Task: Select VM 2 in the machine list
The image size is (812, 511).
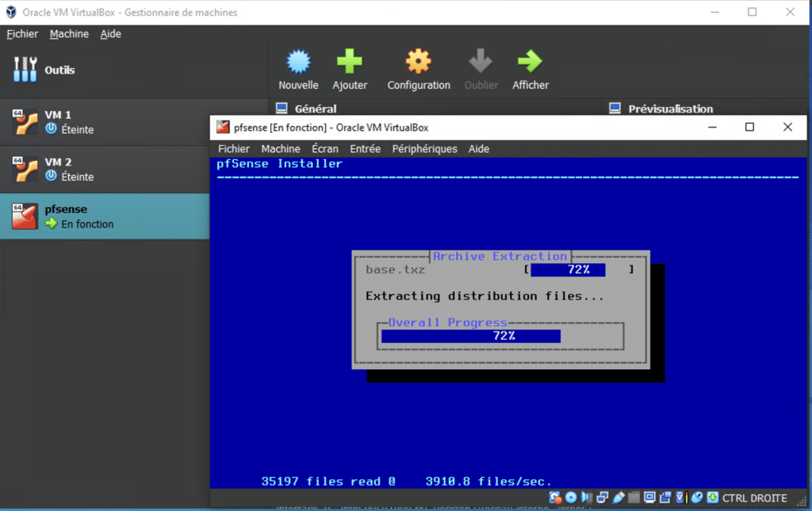Action: click(x=105, y=169)
